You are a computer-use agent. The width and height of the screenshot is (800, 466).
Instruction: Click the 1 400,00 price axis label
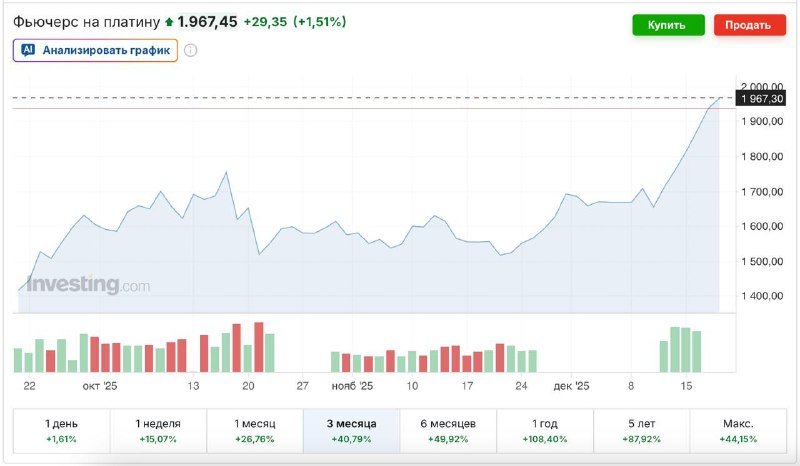coord(763,296)
